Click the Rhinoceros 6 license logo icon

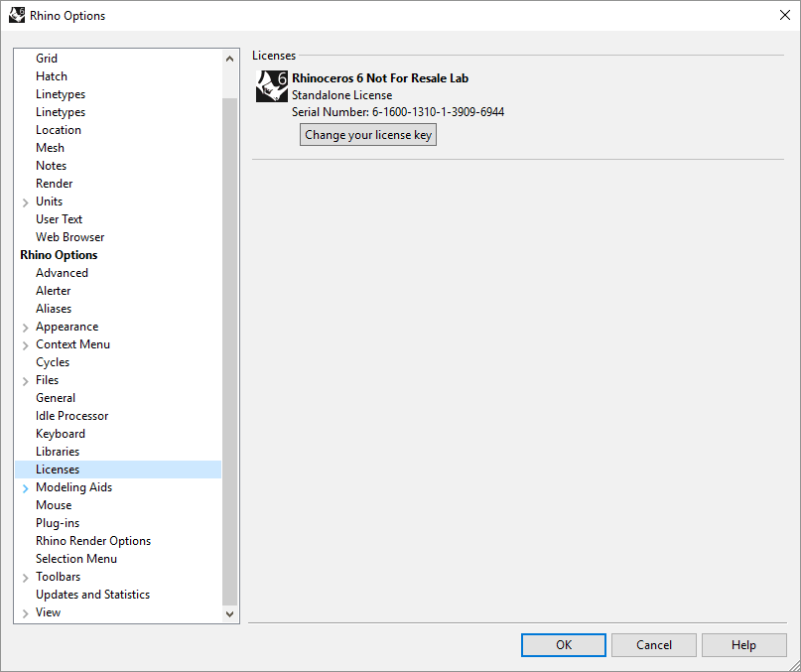tap(272, 86)
